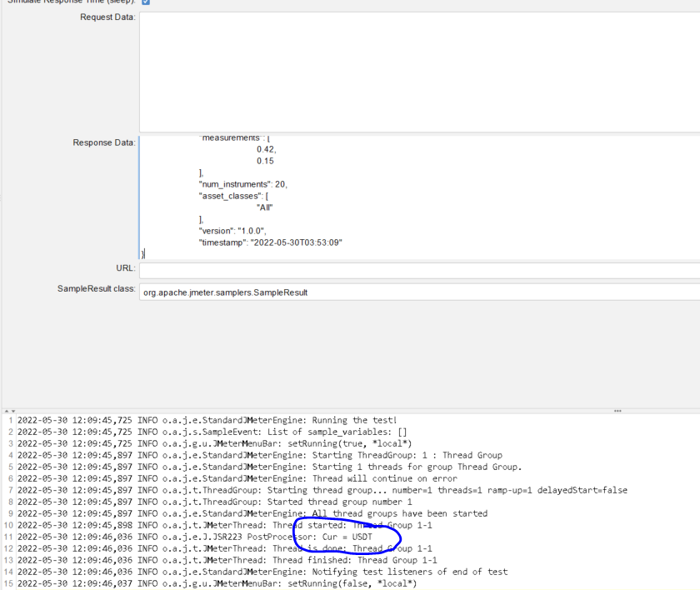Click log line 2 List of sample_variables
This screenshot has width=700, height=590.
tap(212, 432)
